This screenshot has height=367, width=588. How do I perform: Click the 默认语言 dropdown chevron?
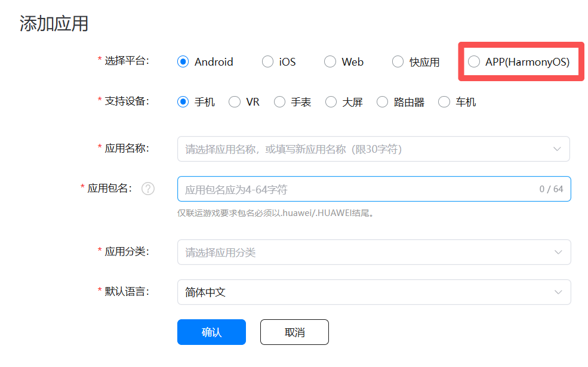pyautogui.click(x=558, y=292)
